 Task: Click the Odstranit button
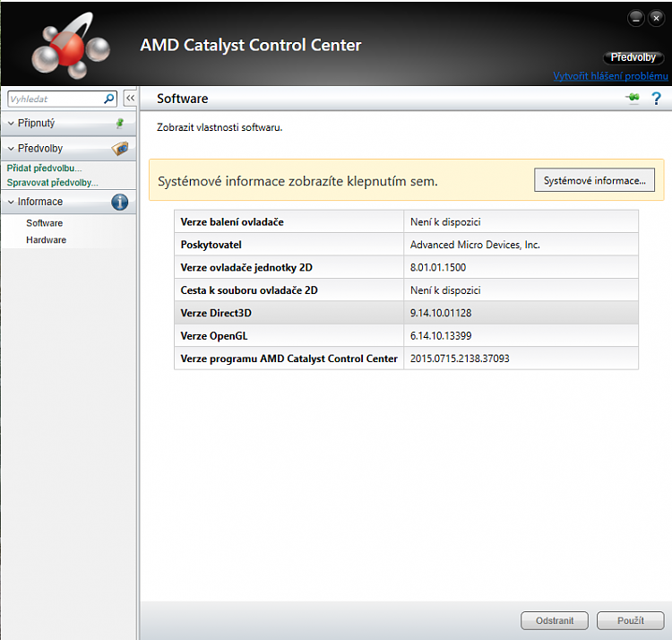point(555,620)
